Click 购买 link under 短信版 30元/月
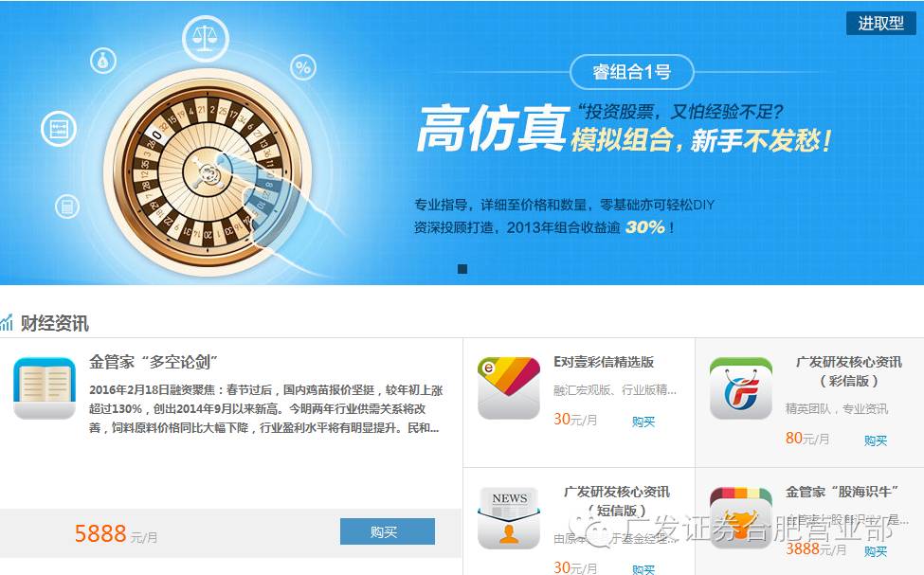The height and width of the screenshot is (575, 924). pos(643,569)
